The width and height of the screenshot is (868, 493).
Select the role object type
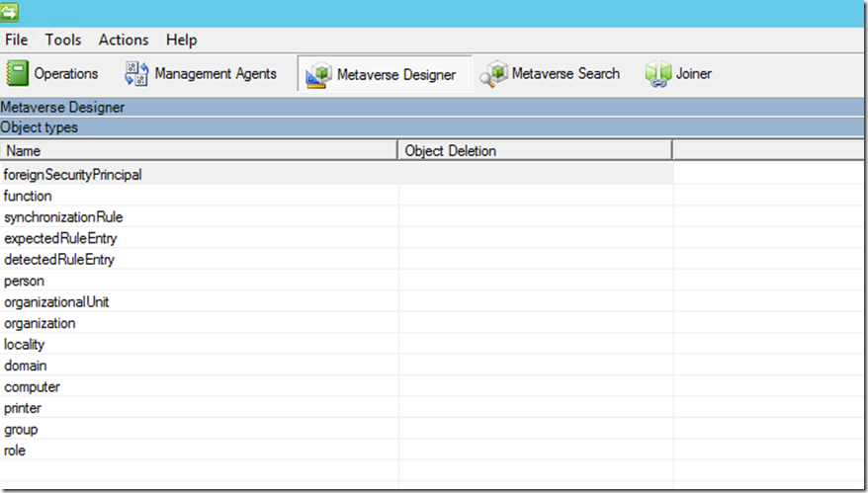[15, 451]
